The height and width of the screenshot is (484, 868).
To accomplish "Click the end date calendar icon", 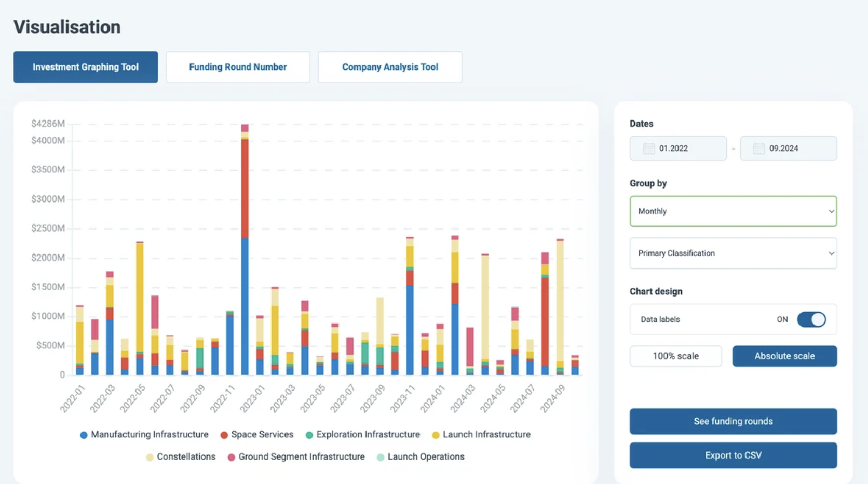I will pyautogui.click(x=758, y=149).
